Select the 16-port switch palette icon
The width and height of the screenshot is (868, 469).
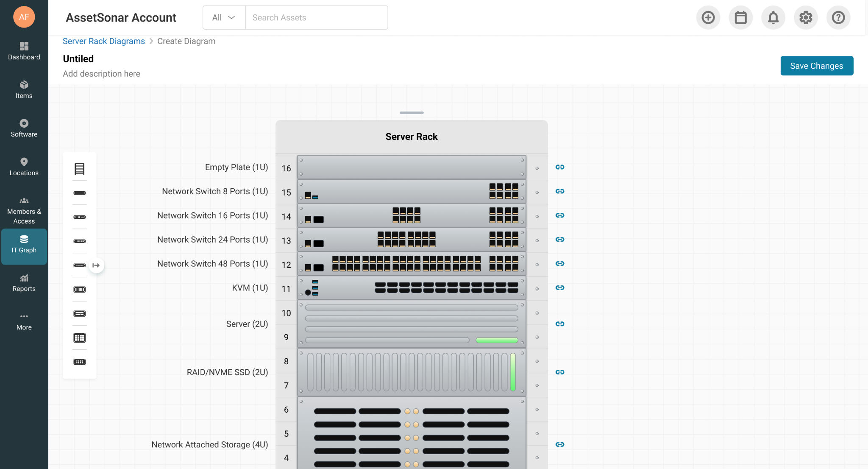(80, 241)
